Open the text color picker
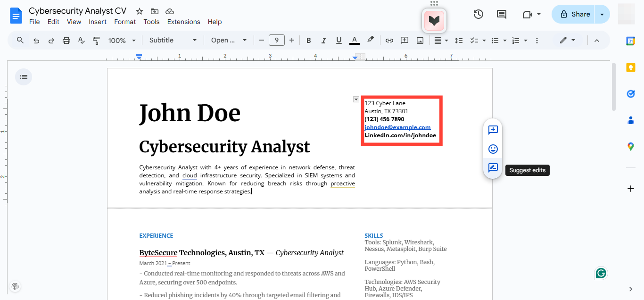 [355, 41]
